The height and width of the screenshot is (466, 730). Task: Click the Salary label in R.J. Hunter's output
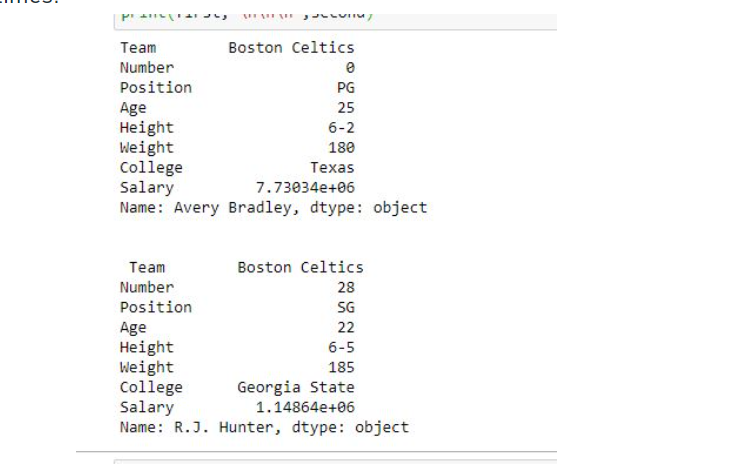pyautogui.click(x=146, y=407)
